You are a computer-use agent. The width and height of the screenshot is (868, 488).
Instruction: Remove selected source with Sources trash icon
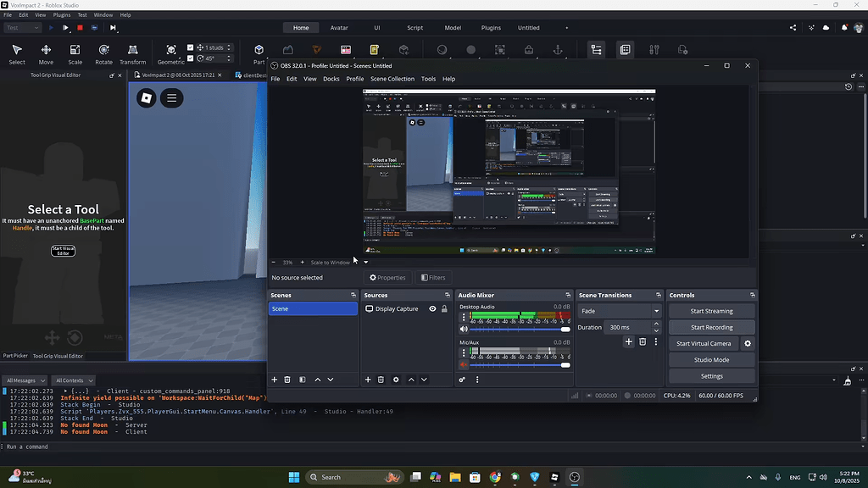[x=381, y=380]
